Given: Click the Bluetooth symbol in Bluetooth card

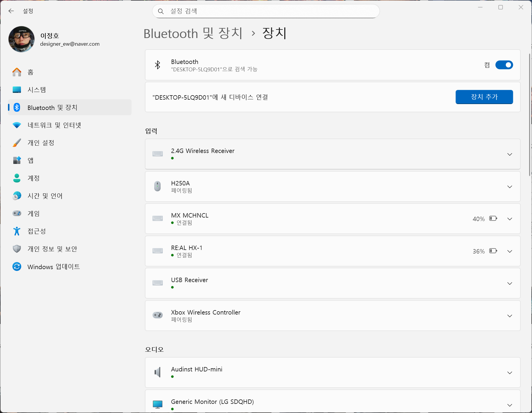Looking at the screenshot, I should coord(157,65).
